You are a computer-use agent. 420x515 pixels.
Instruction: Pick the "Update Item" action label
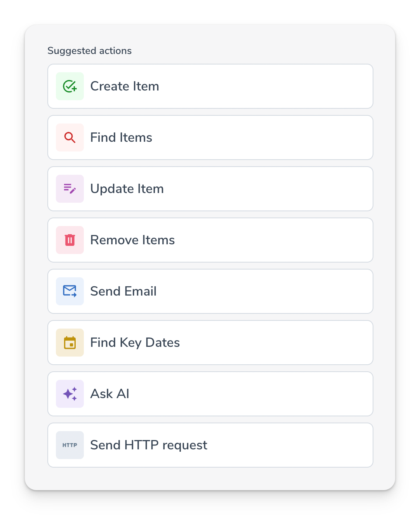click(127, 189)
